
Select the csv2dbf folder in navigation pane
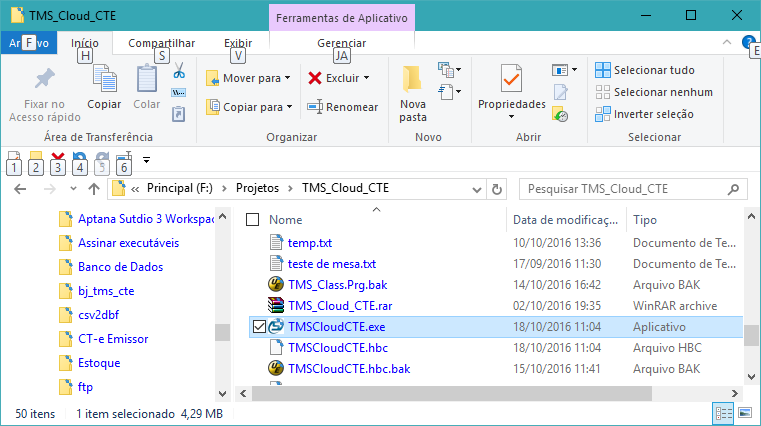[99, 315]
